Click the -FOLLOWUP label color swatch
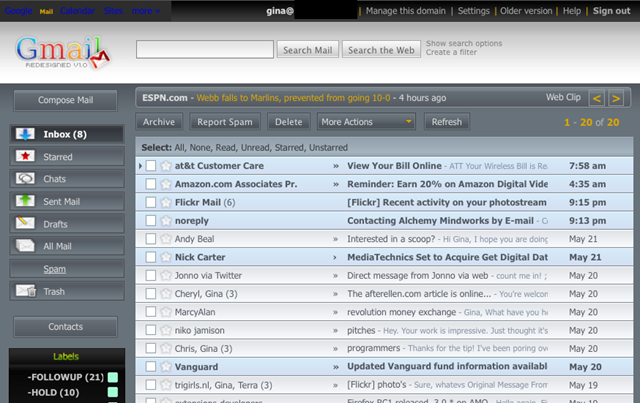The height and width of the screenshot is (403, 640). click(113, 377)
